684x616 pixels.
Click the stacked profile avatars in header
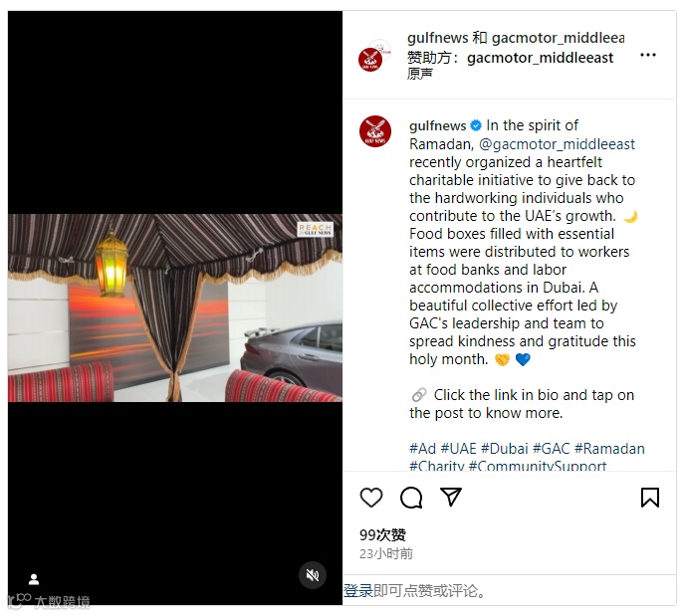[x=374, y=56]
